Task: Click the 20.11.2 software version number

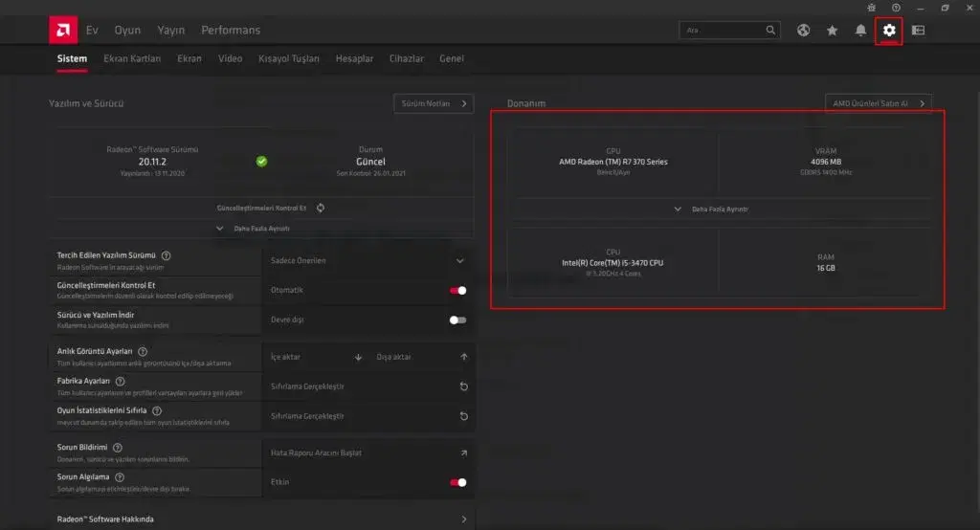Action: 152,162
